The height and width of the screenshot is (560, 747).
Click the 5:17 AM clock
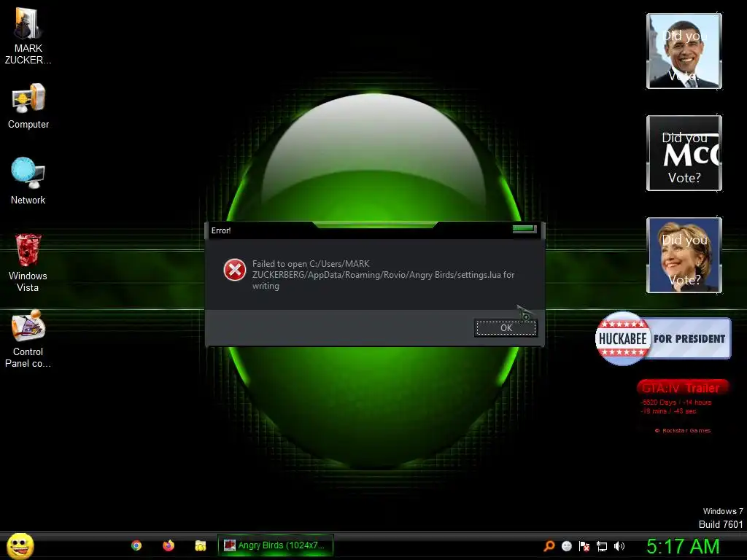(x=683, y=546)
